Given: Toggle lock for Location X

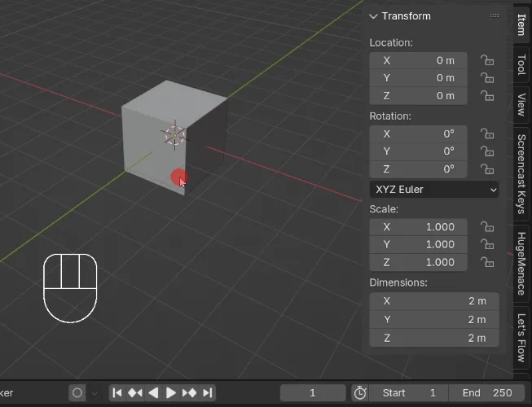Looking at the screenshot, I should coord(487,61).
